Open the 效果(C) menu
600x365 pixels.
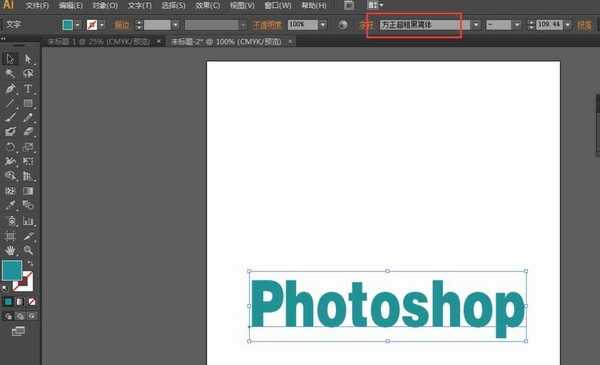[207, 5]
